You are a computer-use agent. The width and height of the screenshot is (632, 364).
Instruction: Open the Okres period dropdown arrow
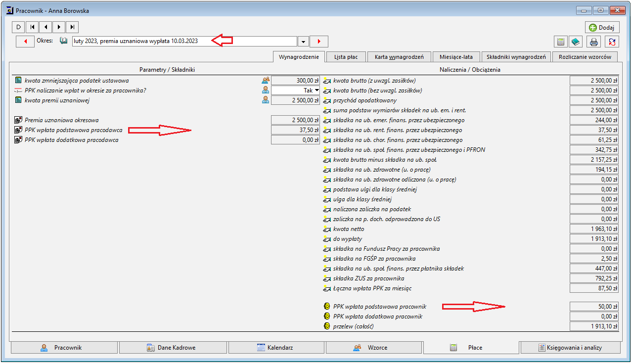pos(303,42)
